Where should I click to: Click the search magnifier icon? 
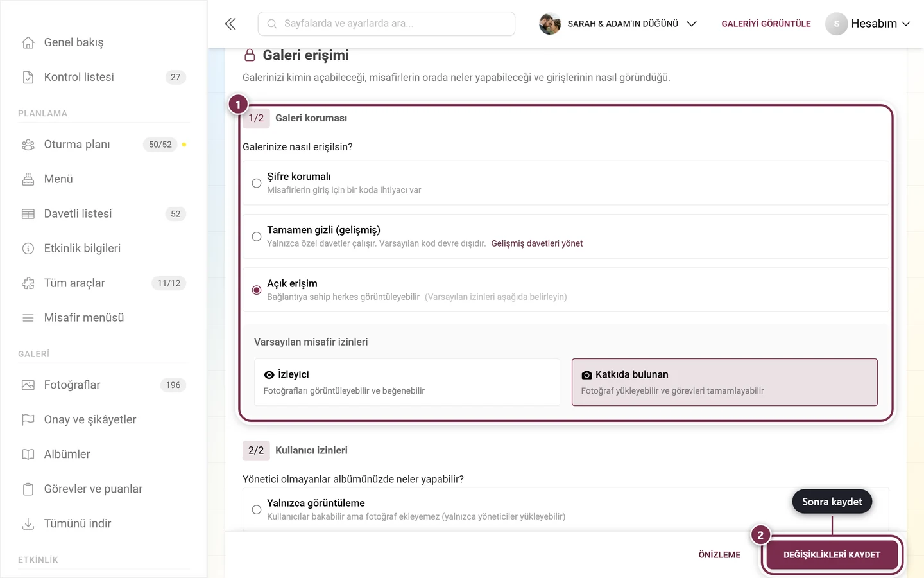pyautogui.click(x=272, y=24)
